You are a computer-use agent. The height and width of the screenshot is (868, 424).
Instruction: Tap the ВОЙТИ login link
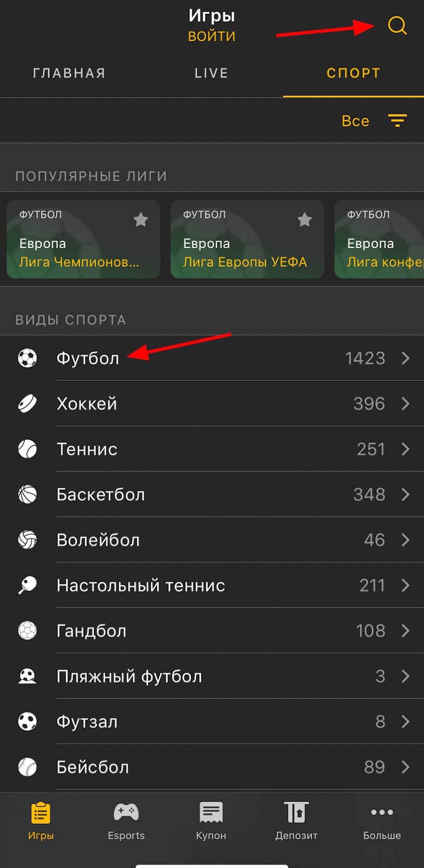click(211, 36)
